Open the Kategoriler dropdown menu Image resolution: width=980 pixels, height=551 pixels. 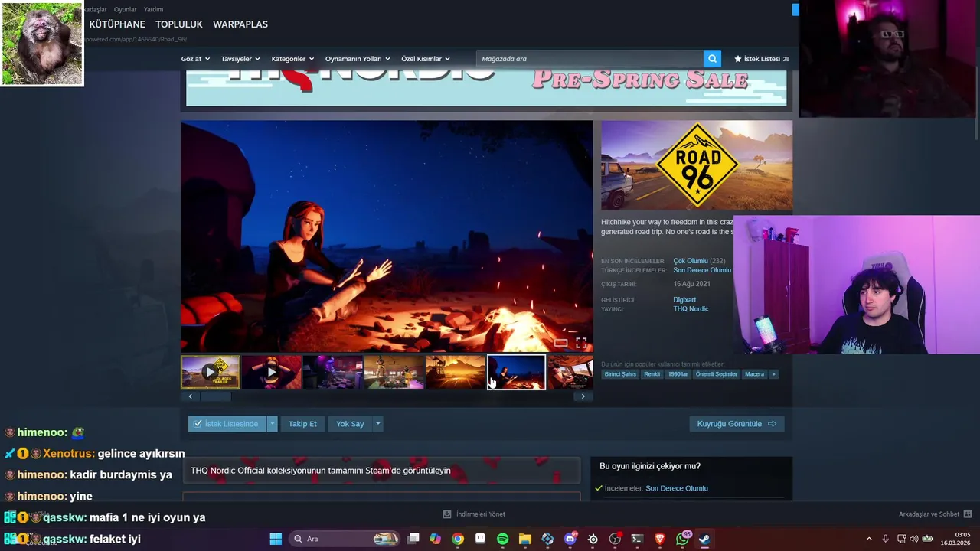292,59
